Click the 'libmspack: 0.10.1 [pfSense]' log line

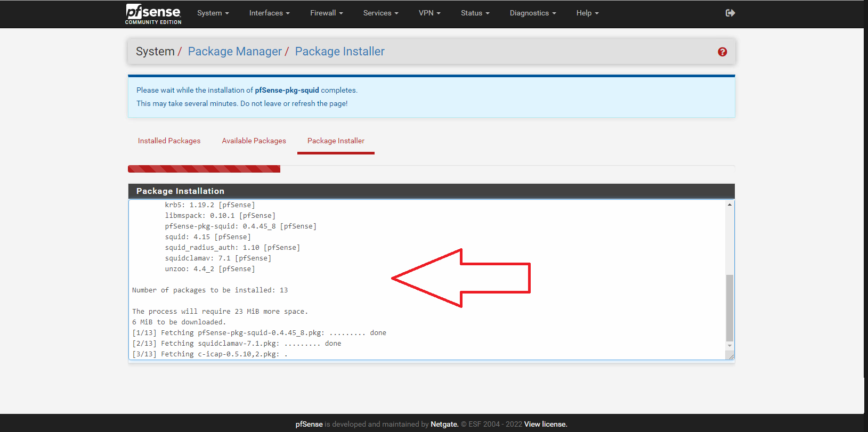[220, 215]
